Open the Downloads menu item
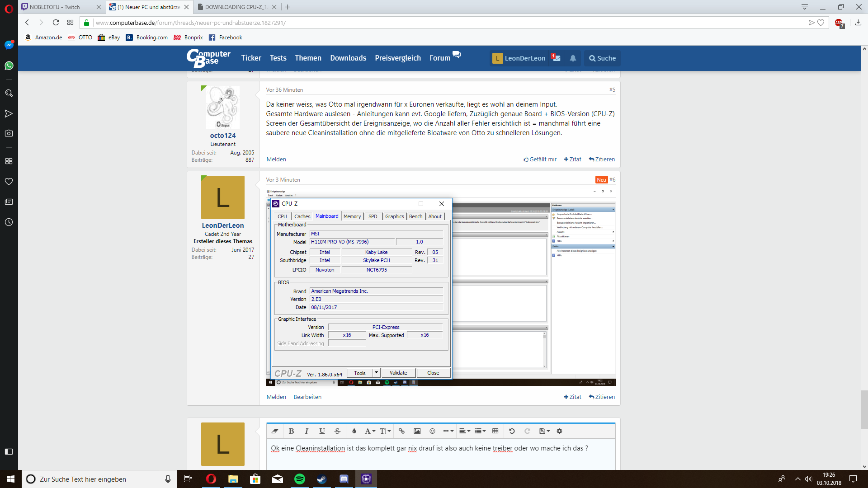 pyautogui.click(x=348, y=58)
